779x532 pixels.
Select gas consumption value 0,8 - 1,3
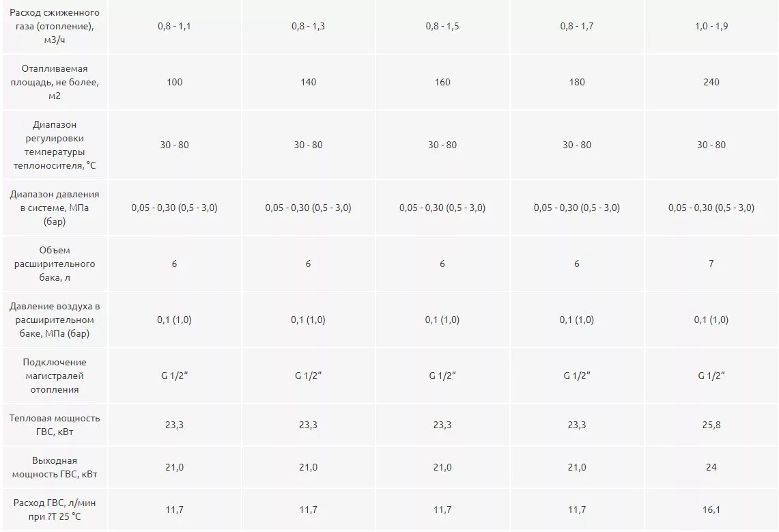[x=308, y=26]
